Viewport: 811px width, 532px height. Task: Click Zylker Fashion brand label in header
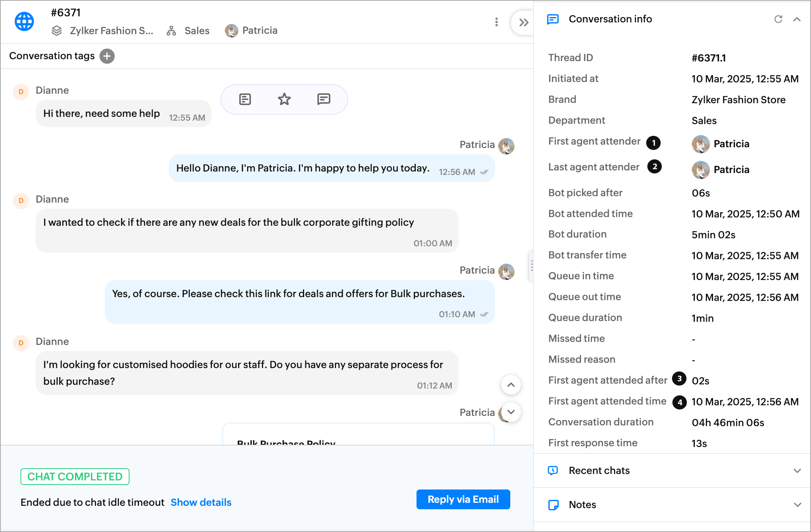click(111, 31)
